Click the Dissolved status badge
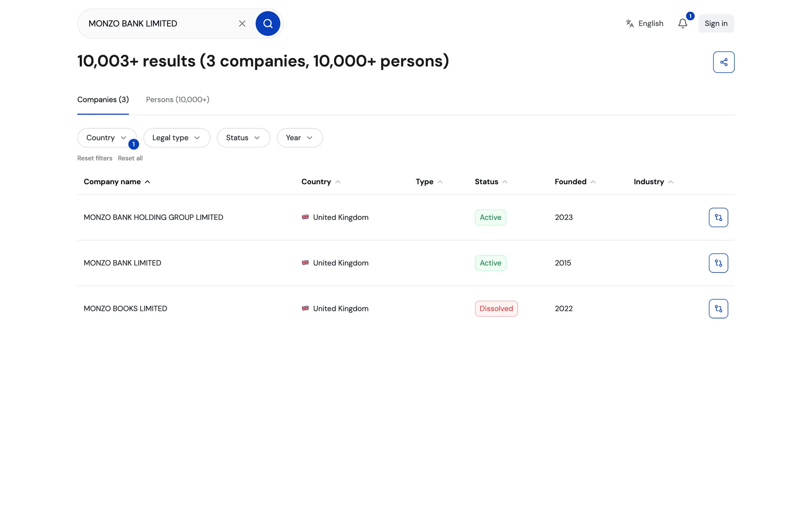The image size is (812, 509). pos(496,309)
